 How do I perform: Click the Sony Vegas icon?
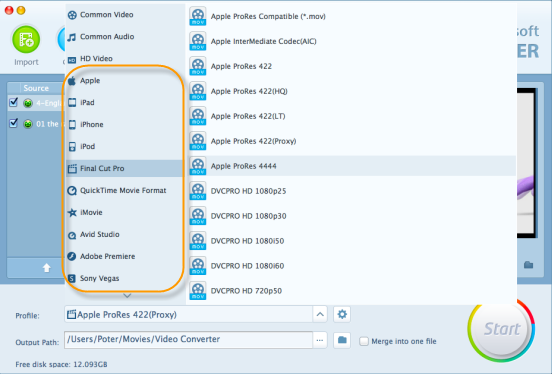coord(72,279)
